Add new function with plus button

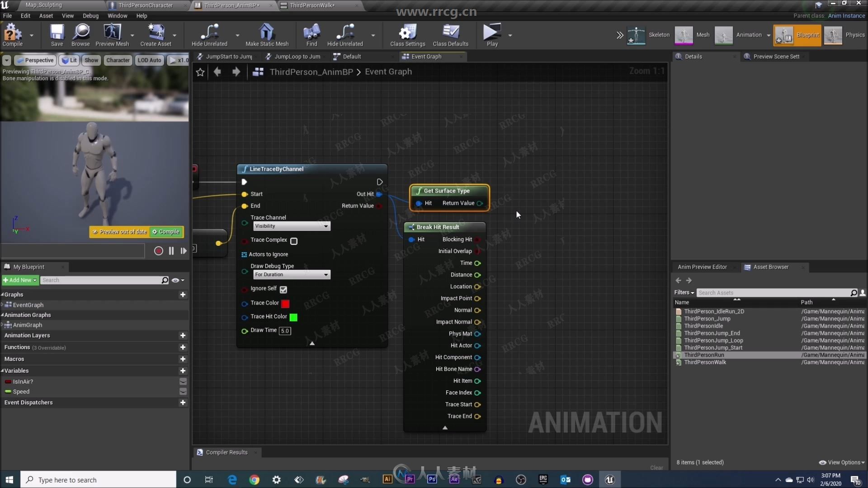183,347
